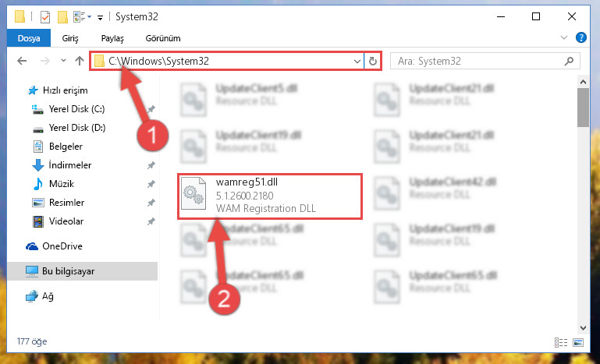The width and height of the screenshot is (600, 364).
Task: Switch to details list view
Action: click(561, 342)
